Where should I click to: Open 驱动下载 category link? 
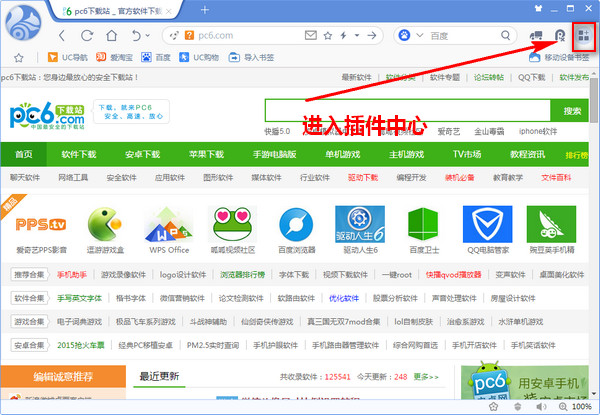pos(363,177)
